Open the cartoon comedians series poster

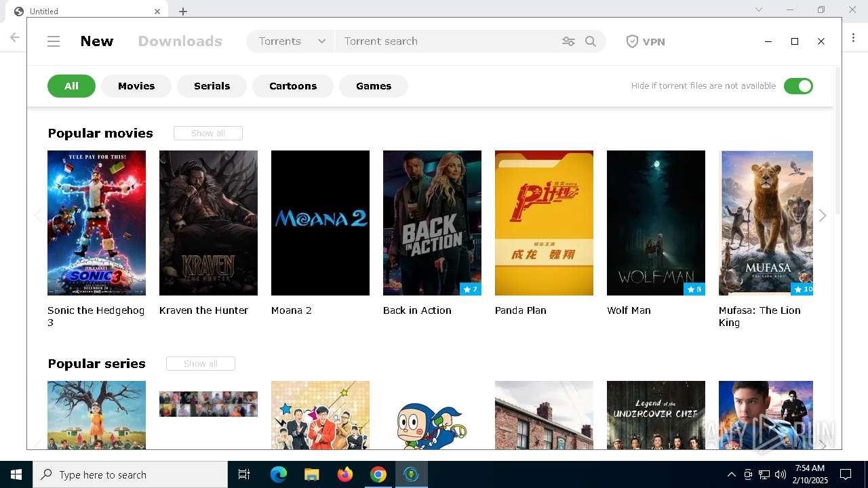tap(320, 415)
